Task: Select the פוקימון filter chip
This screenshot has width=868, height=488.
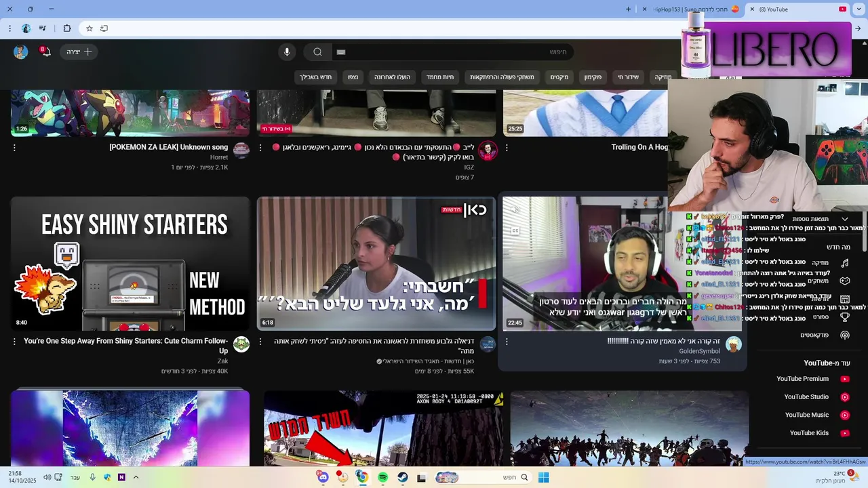Action: (593, 77)
